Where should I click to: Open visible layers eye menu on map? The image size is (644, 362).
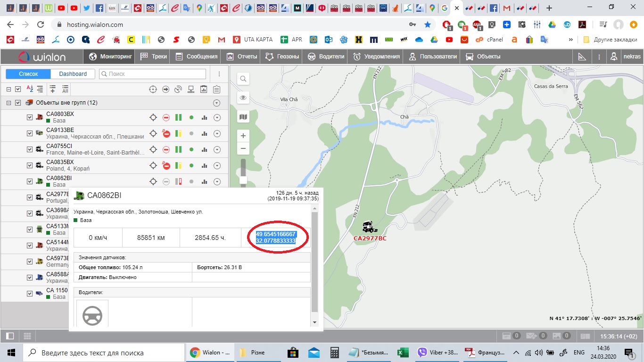click(x=243, y=98)
